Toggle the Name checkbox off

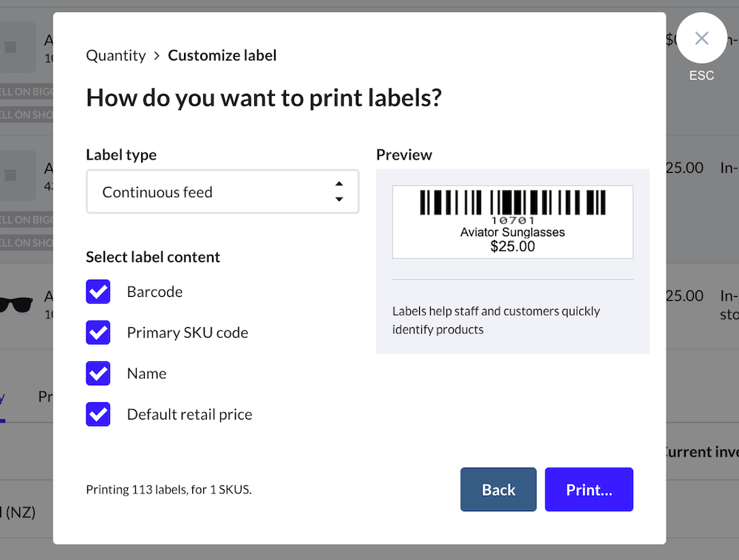[98, 373]
